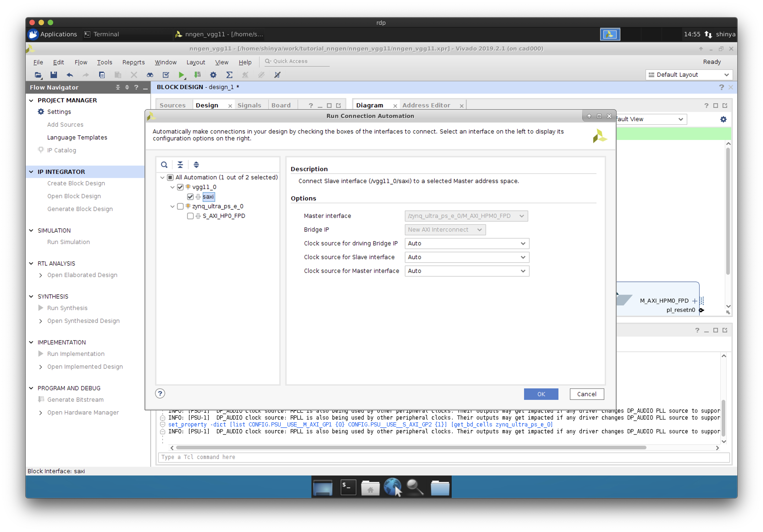Click collapse all icon in automation tree

pyautogui.click(x=180, y=164)
